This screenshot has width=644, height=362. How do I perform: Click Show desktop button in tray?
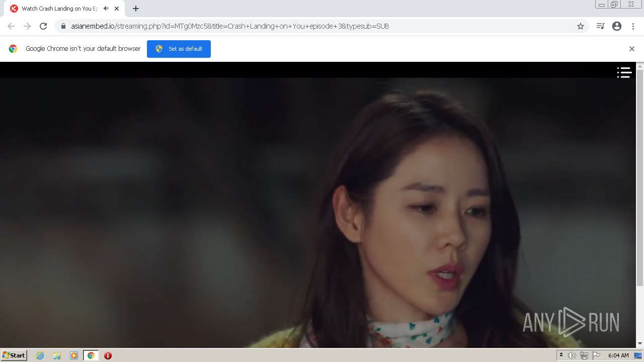tap(638, 355)
